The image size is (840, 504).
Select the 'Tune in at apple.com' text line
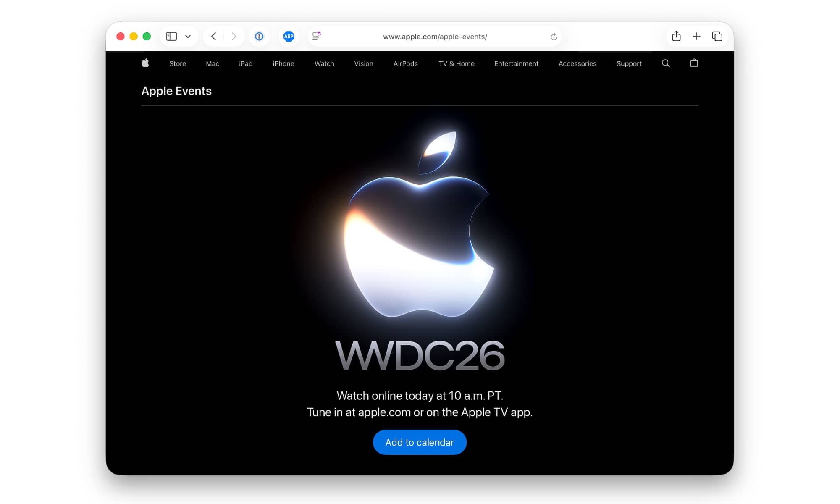point(420,412)
